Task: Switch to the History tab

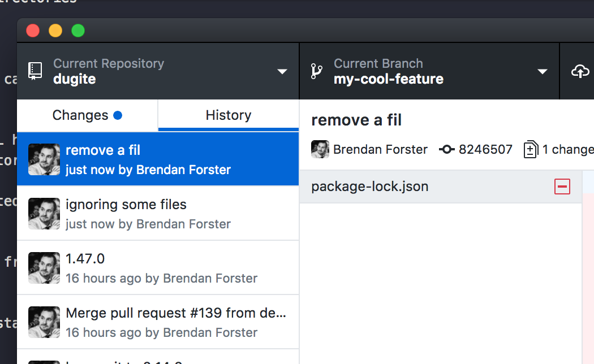Action: tap(228, 115)
